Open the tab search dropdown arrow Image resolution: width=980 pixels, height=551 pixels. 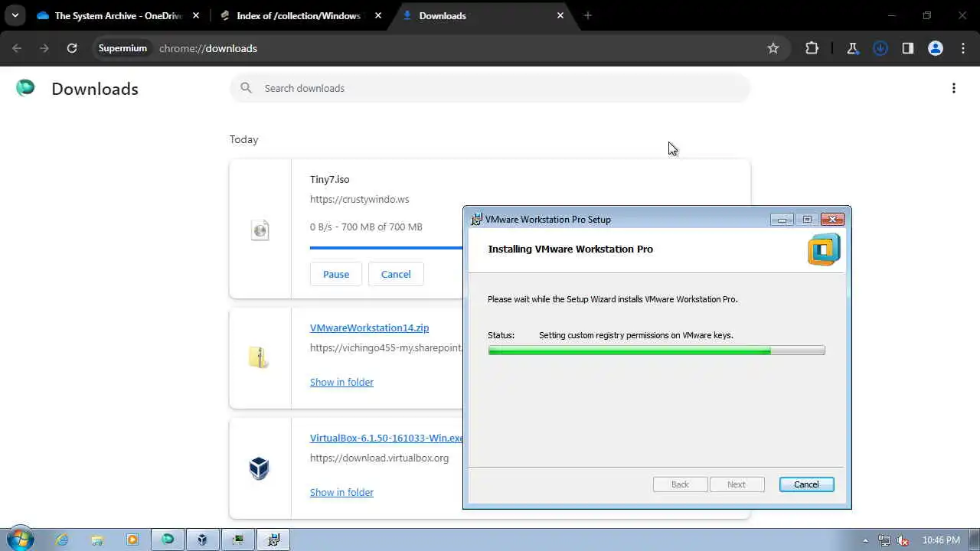(x=15, y=15)
